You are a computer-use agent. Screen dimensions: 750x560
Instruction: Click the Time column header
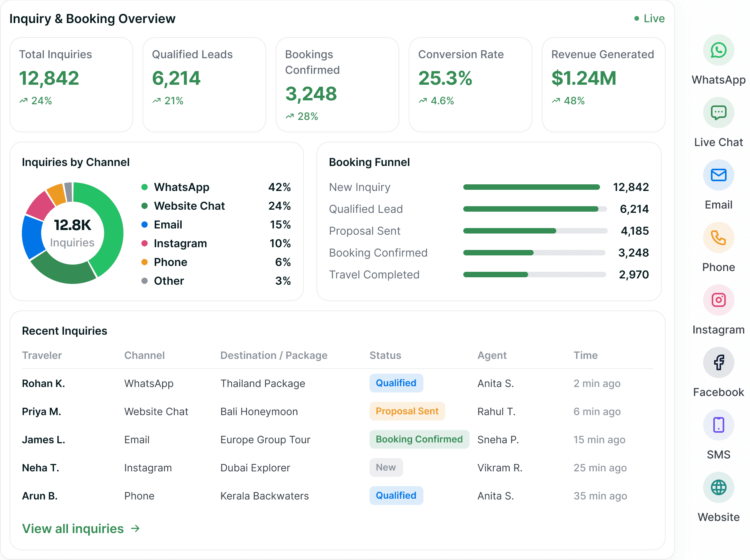[586, 355]
